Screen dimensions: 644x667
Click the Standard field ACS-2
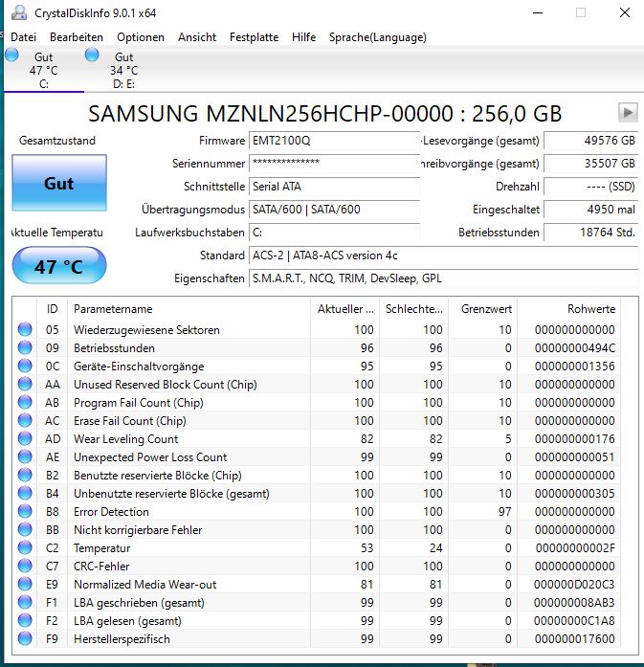point(443,256)
